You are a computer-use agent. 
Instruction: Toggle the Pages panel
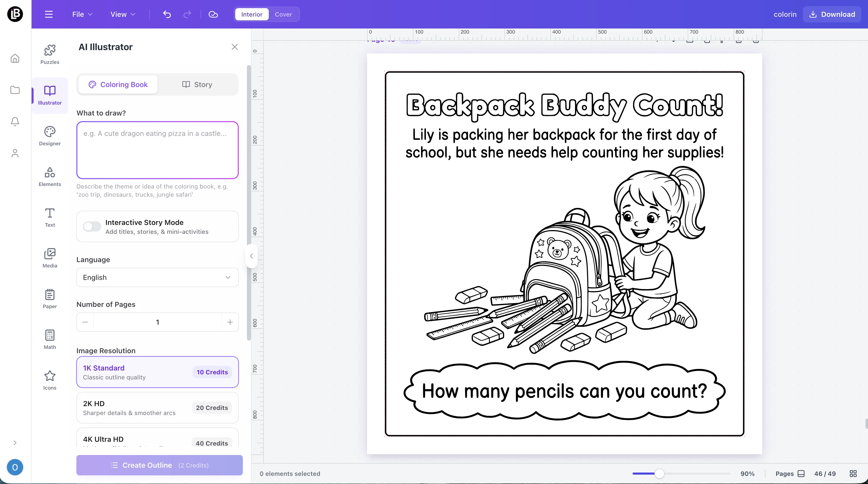[x=790, y=474]
